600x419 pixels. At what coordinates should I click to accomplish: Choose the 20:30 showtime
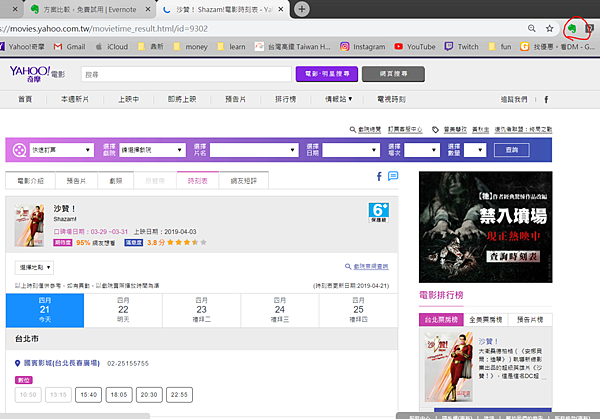tap(149, 395)
